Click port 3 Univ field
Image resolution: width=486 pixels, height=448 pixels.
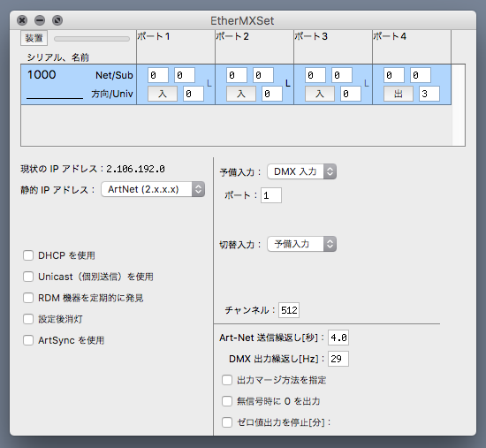pos(351,94)
